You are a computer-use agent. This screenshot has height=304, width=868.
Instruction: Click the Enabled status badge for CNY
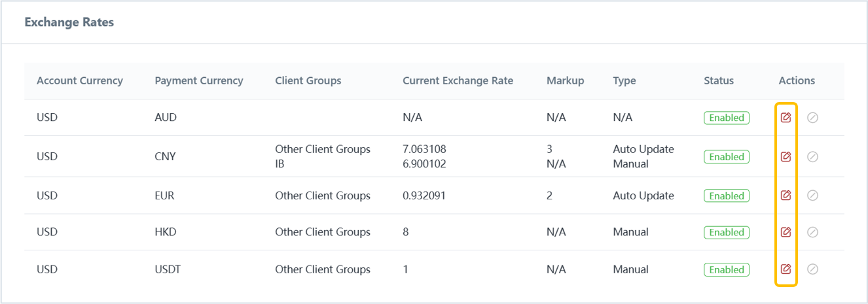click(727, 157)
